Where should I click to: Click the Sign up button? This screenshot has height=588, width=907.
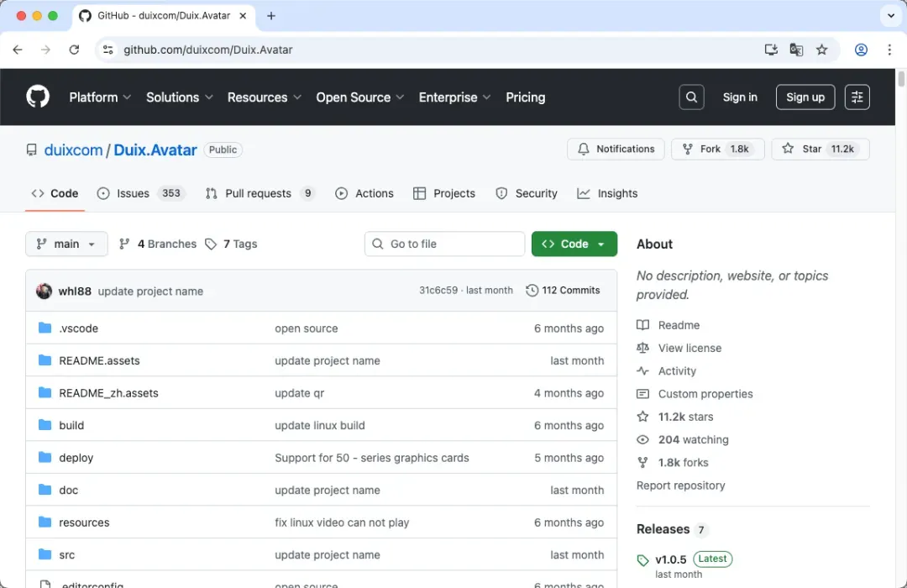point(805,97)
